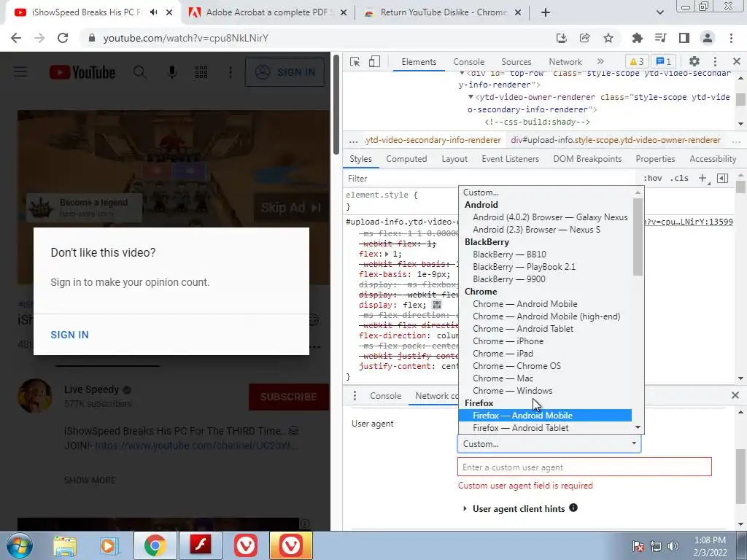747x560 pixels.
Task: Choose BlackBerry — BB10 user agent
Action: click(545, 254)
